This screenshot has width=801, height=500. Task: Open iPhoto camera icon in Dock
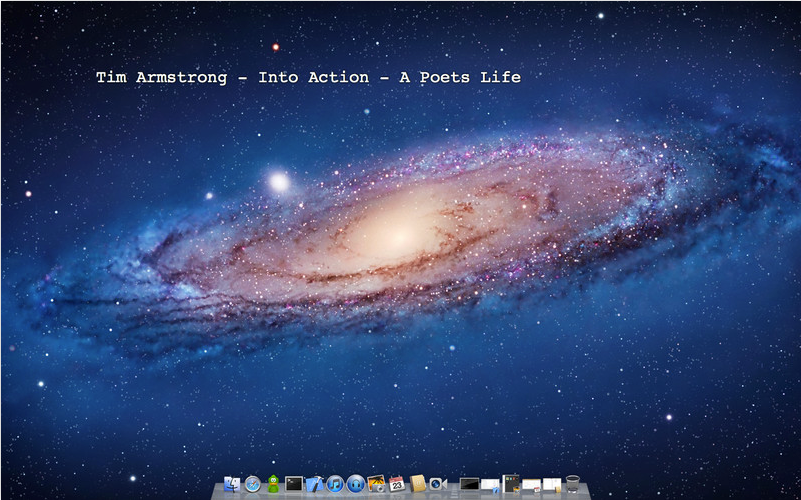tap(376, 484)
